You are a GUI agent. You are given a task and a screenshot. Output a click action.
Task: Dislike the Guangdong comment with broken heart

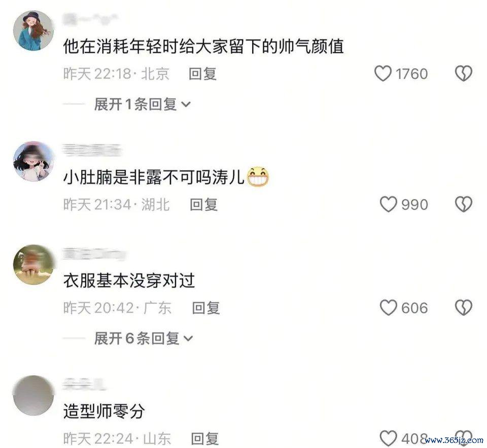click(463, 308)
